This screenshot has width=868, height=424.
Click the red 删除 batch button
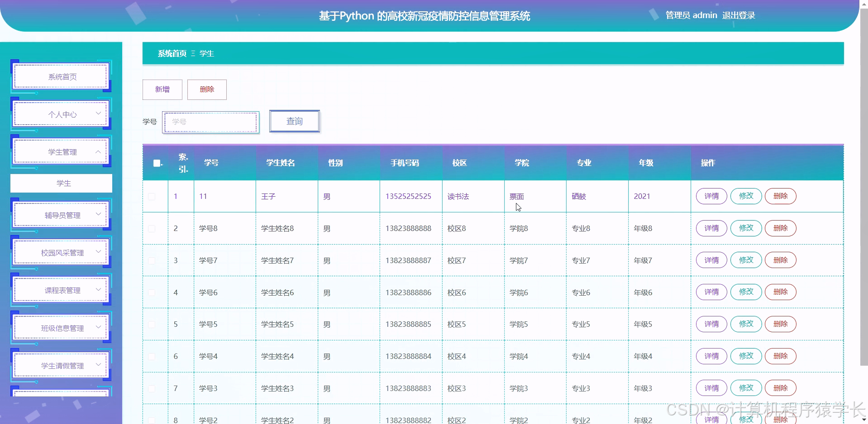207,90
